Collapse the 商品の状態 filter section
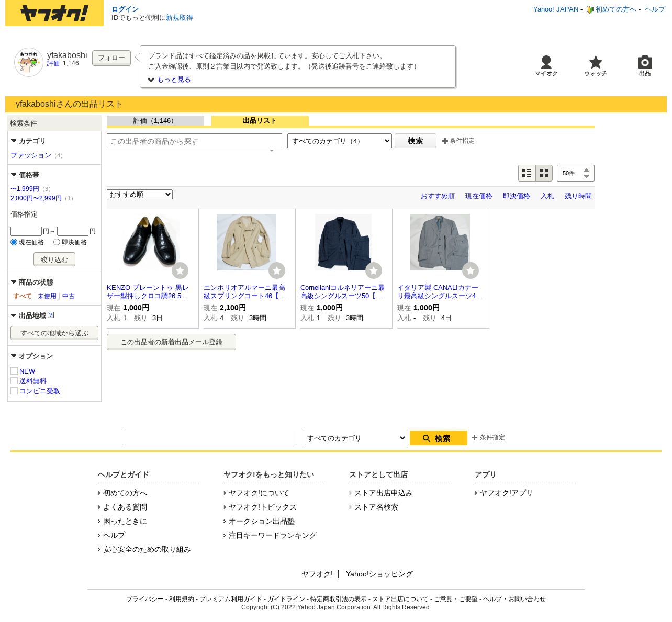672x622 pixels. click(14, 282)
